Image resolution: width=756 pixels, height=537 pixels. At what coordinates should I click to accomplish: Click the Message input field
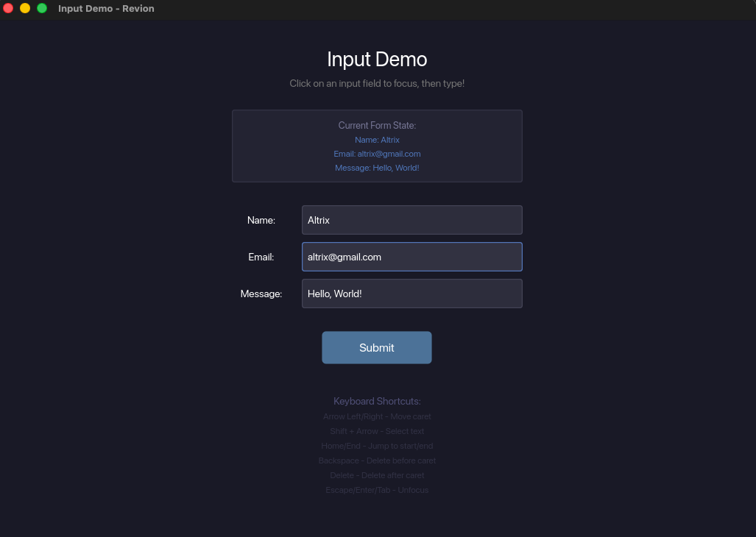pyautogui.click(x=411, y=294)
